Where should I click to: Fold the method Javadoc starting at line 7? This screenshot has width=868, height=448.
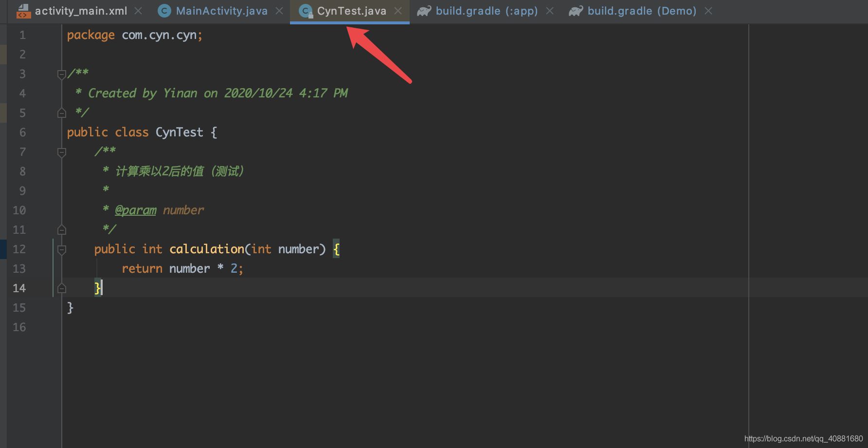click(62, 152)
